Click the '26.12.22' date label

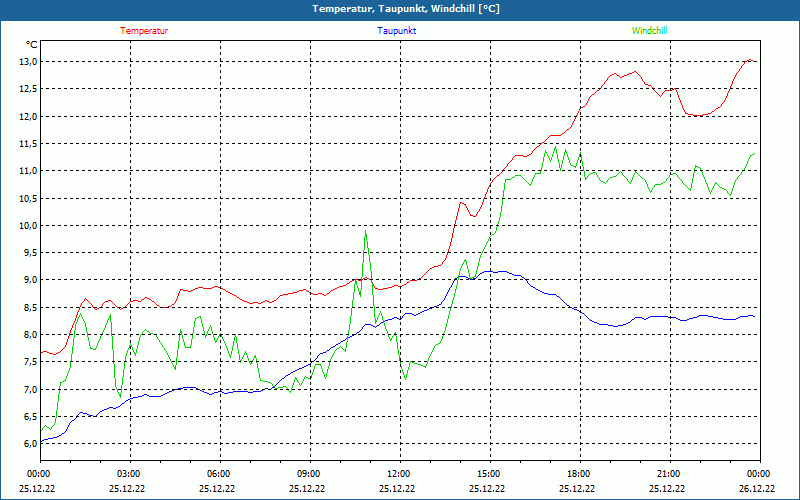pos(757,488)
